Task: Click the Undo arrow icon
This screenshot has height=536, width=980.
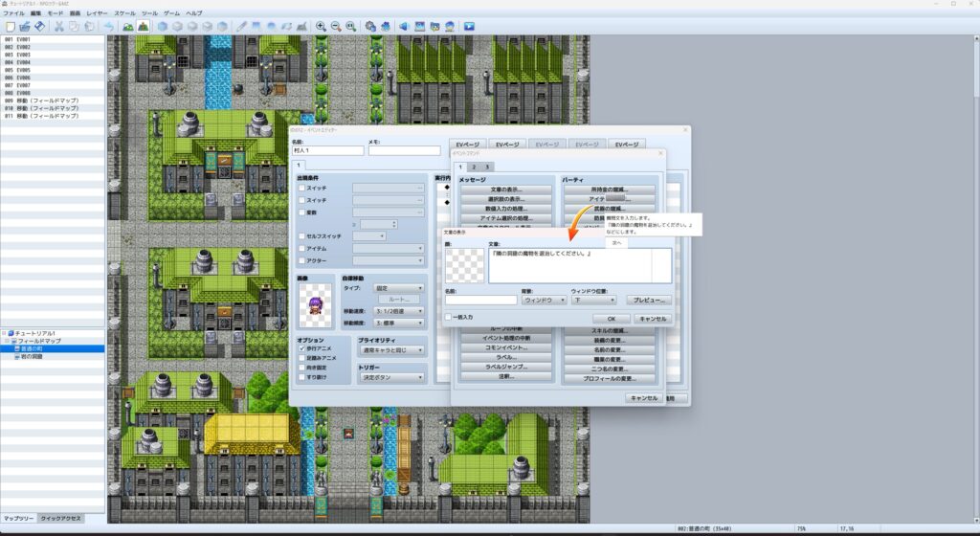Action: (108, 26)
